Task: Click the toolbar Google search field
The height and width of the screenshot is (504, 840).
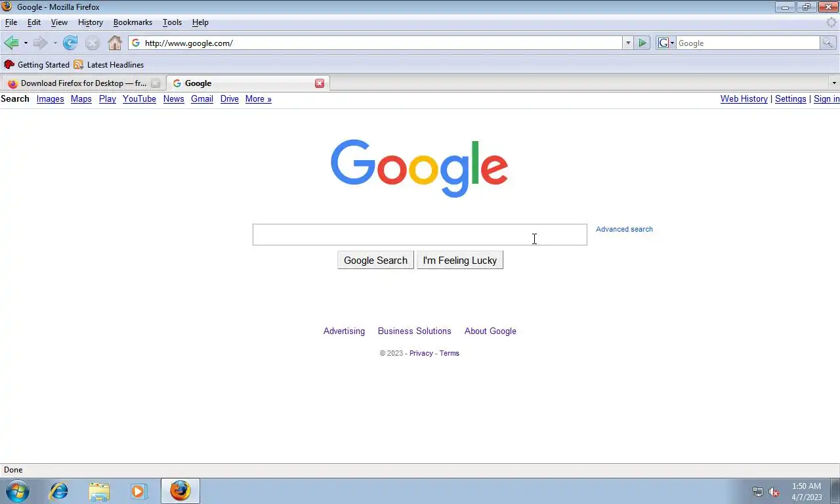Action: pos(748,43)
